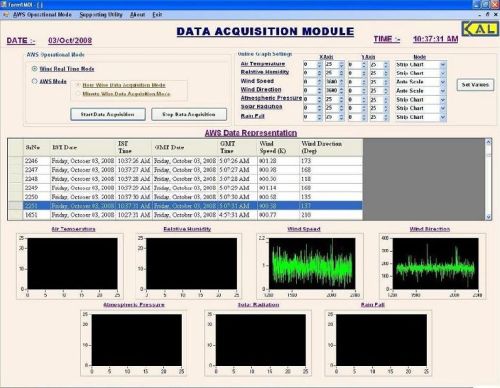Select table row SrNo 1651

pyautogui.click(x=193, y=215)
